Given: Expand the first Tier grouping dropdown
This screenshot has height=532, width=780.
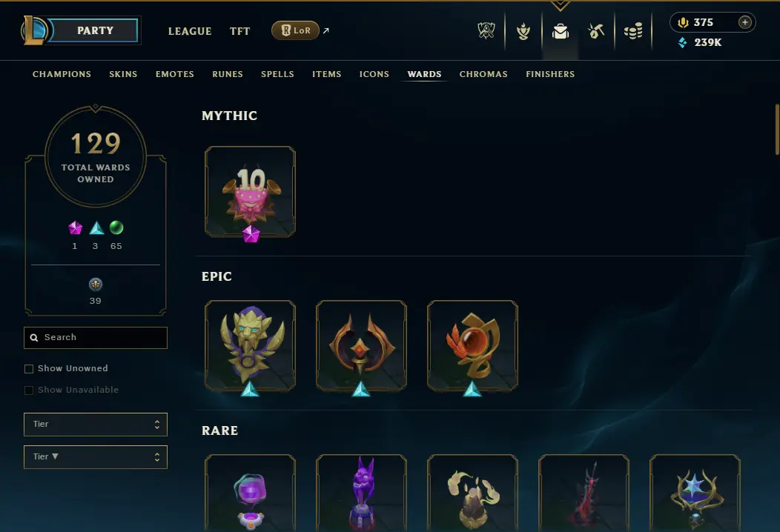Looking at the screenshot, I should tap(96, 425).
